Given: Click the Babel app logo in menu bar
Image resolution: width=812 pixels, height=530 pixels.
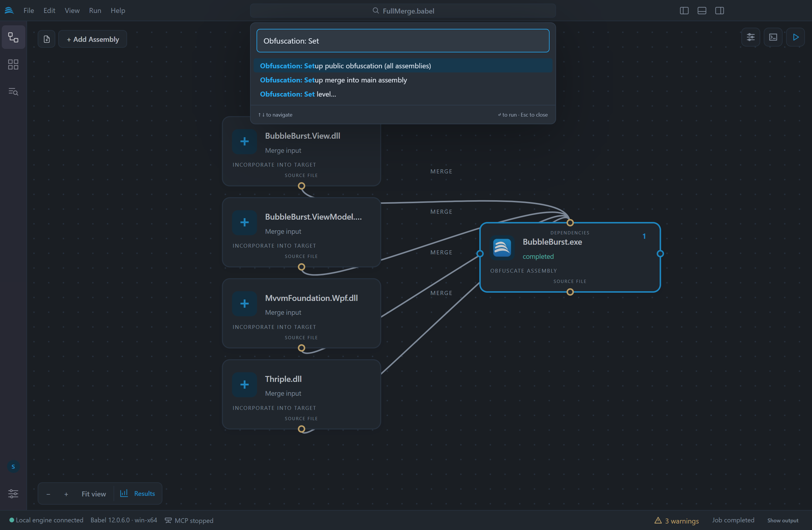Looking at the screenshot, I should pyautogui.click(x=9, y=11).
